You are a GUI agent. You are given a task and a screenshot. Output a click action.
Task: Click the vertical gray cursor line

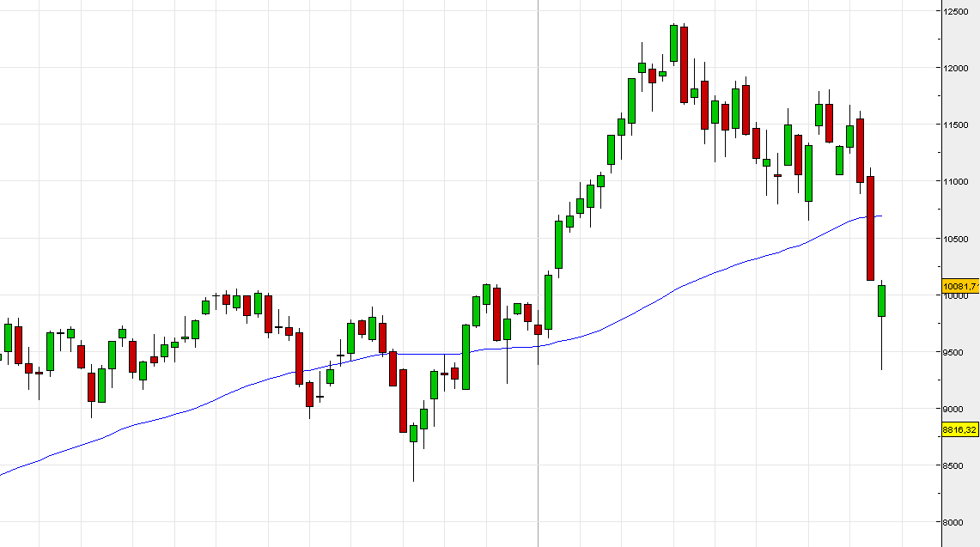[538, 172]
